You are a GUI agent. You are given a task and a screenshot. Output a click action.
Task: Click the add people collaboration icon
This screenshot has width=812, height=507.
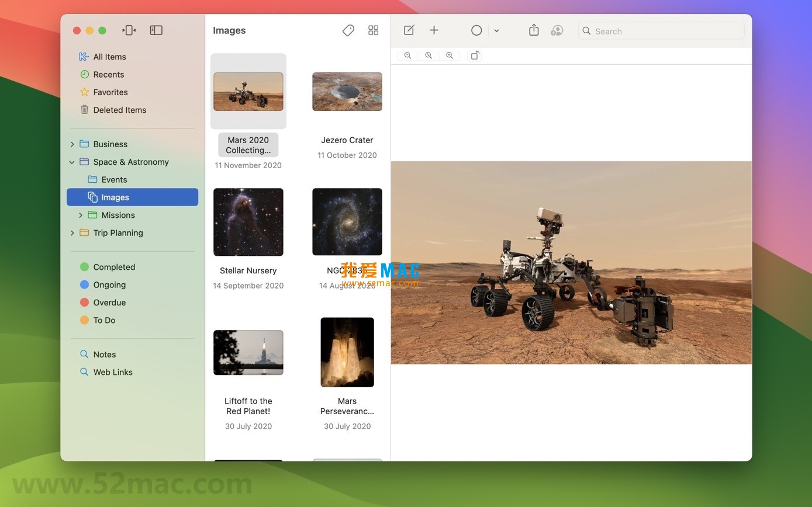pyautogui.click(x=557, y=30)
